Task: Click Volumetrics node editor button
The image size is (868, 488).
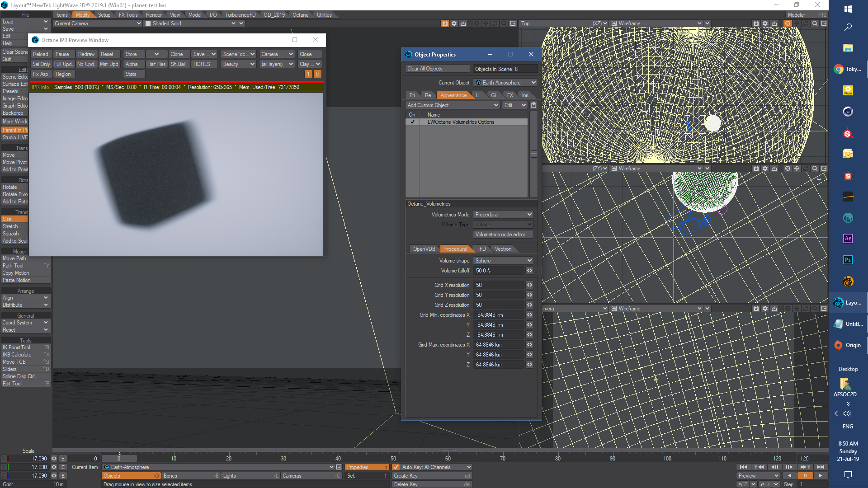Action: 503,235
